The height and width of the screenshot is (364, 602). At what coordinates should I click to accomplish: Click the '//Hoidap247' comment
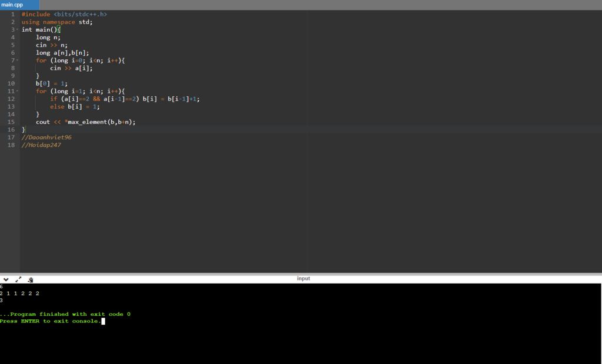pyautogui.click(x=41, y=145)
